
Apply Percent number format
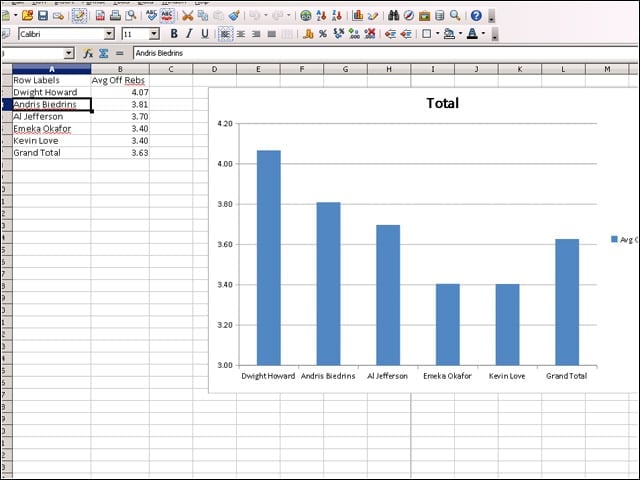click(323, 34)
